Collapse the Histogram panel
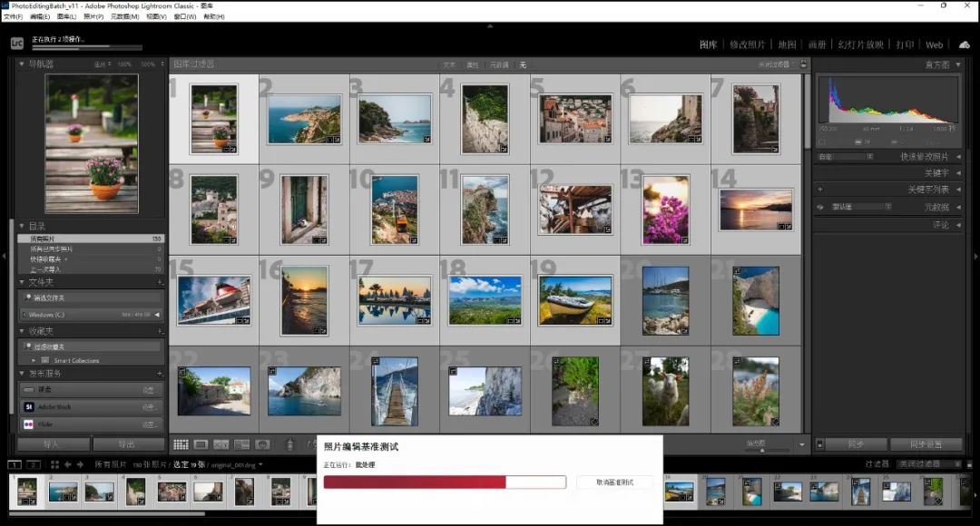This screenshot has height=526, width=980. coord(958,64)
